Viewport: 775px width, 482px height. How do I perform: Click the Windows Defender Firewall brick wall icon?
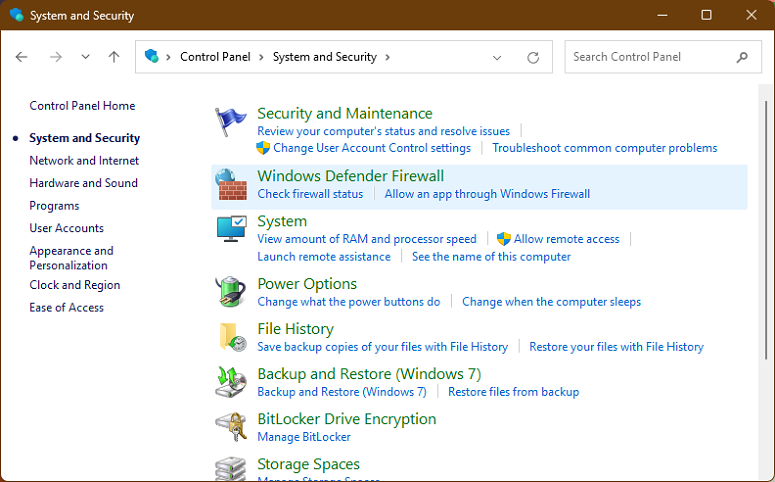point(231,185)
